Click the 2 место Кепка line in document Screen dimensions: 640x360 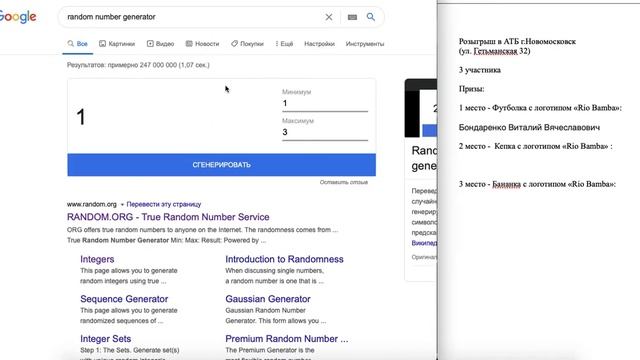[536, 146]
